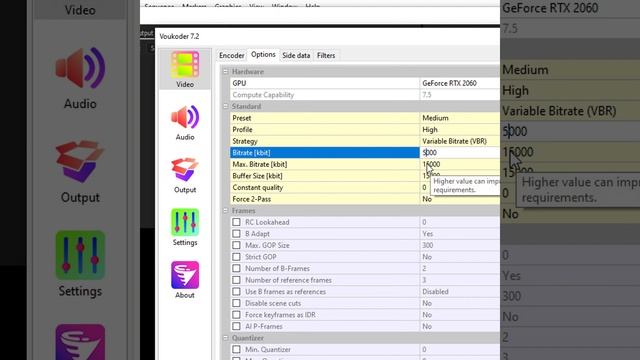This screenshot has width=640, height=360.
Task: Enable the AI P-Frames checkbox
Action: [x=236, y=326]
